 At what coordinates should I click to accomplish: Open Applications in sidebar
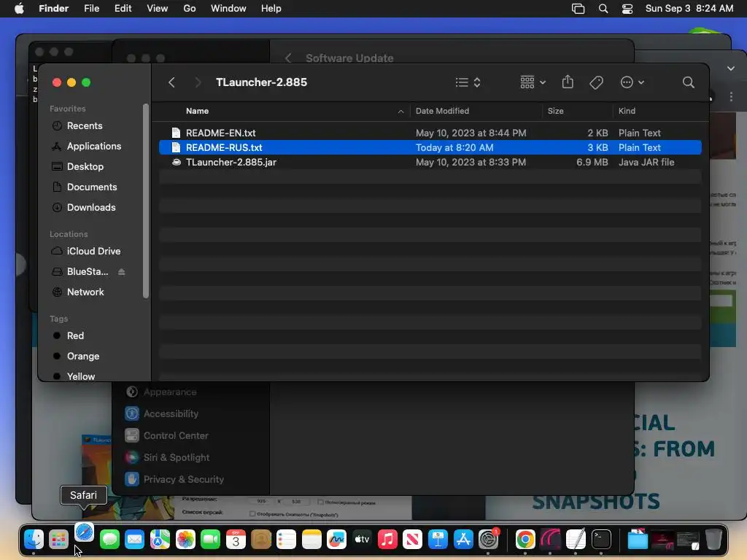94,146
